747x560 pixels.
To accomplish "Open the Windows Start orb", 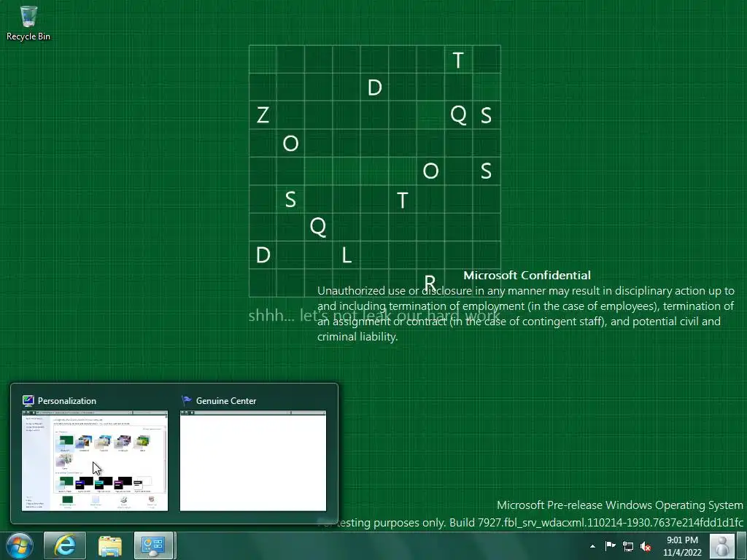I will pyautogui.click(x=20, y=545).
